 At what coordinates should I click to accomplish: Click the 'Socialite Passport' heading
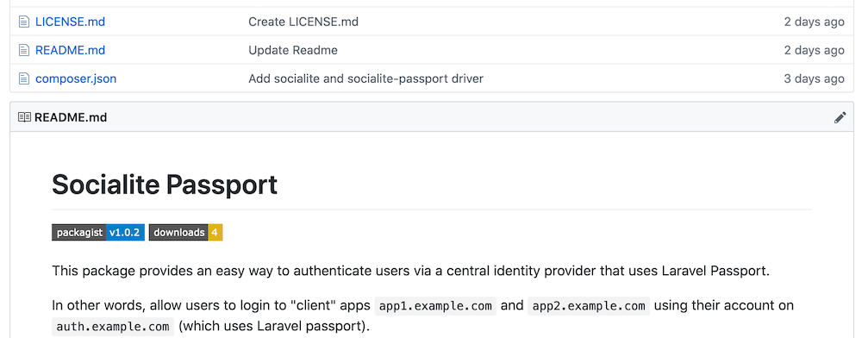click(x=165, y=185)
